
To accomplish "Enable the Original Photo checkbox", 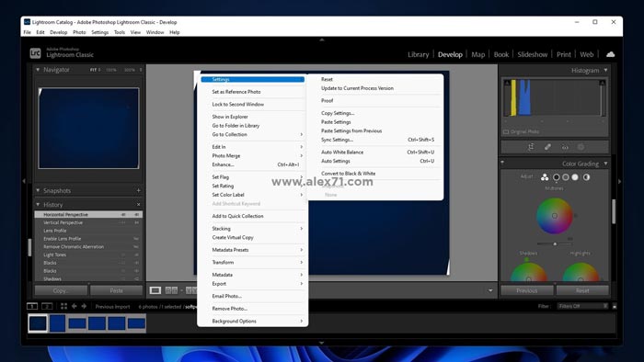I will click(x=506, y=132).
